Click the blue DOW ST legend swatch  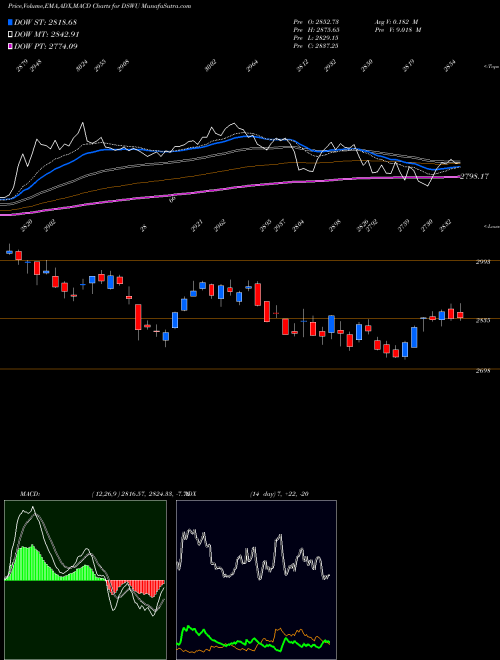pos(11,22)
